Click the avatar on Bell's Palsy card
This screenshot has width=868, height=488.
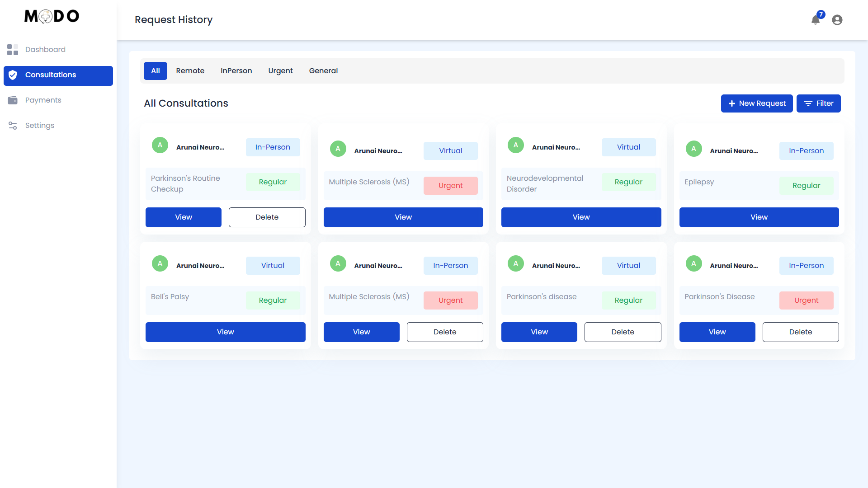pyautogui.click(x=160, y=263)
